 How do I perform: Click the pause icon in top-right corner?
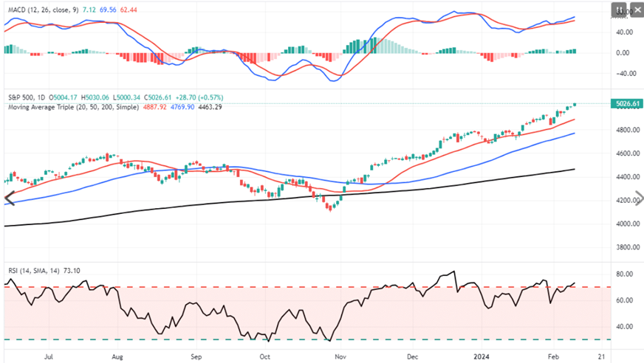[x=618, y=10]
